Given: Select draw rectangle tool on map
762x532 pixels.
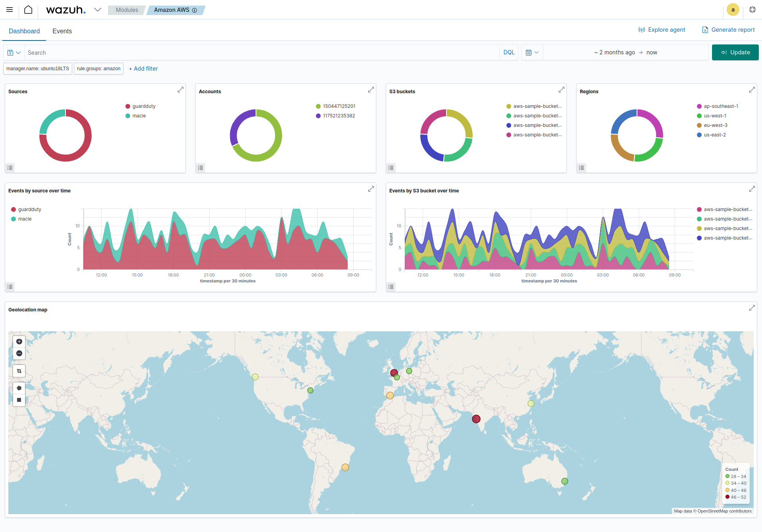Looking at the screenshot, I should tap(19, 400).
